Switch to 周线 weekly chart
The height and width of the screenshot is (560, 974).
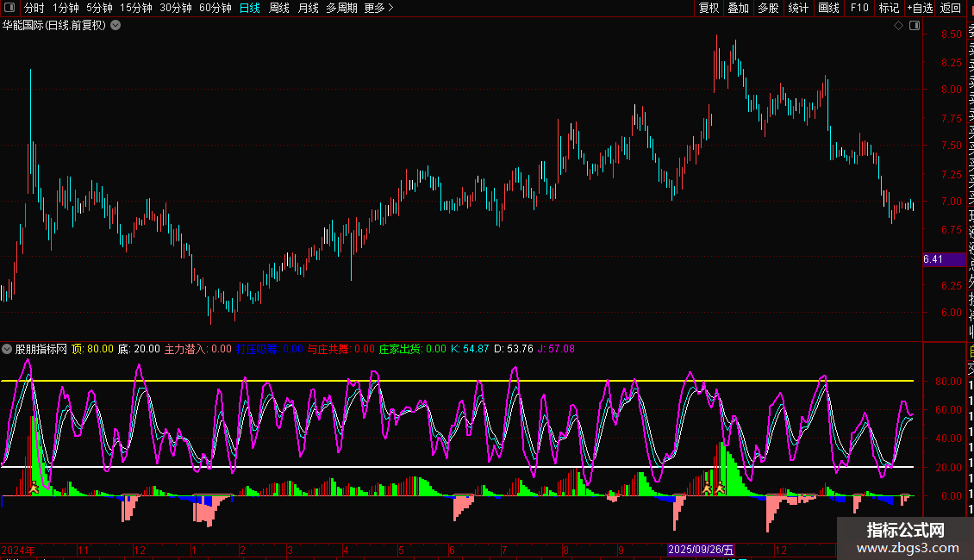pos(279,8)
